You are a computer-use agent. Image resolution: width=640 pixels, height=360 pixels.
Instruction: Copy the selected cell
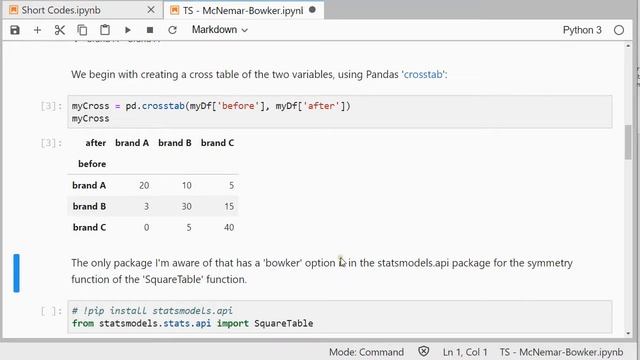82,30
